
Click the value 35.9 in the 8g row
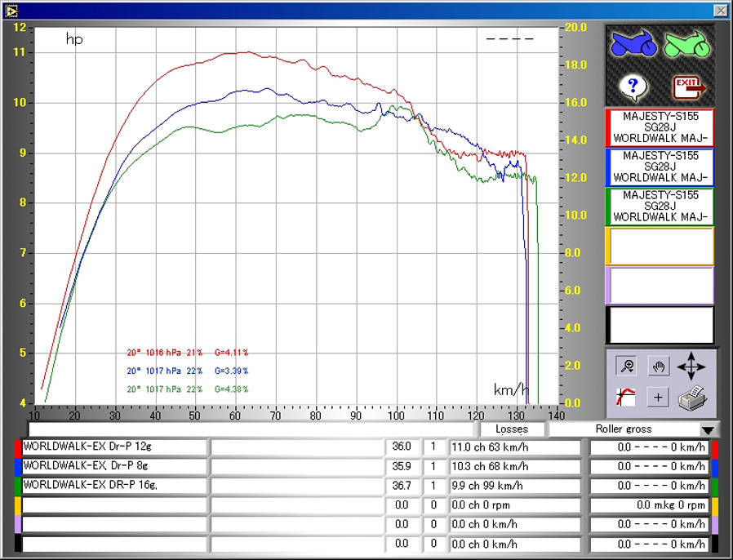click(x=402, y=466)
